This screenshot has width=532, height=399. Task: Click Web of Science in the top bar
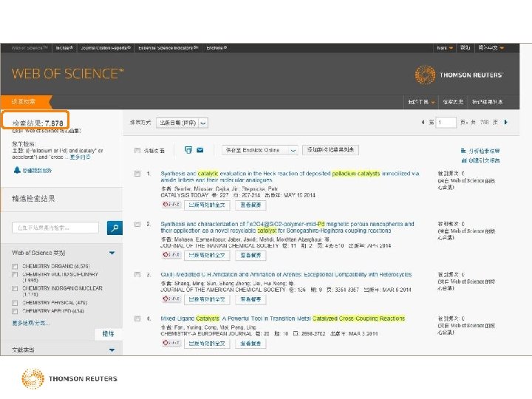[29, 48]
